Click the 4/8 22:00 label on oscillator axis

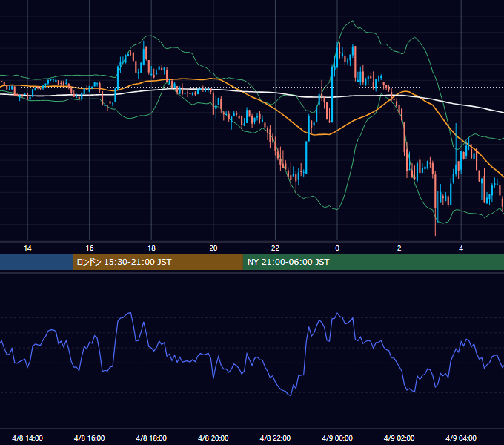[275, 438]
